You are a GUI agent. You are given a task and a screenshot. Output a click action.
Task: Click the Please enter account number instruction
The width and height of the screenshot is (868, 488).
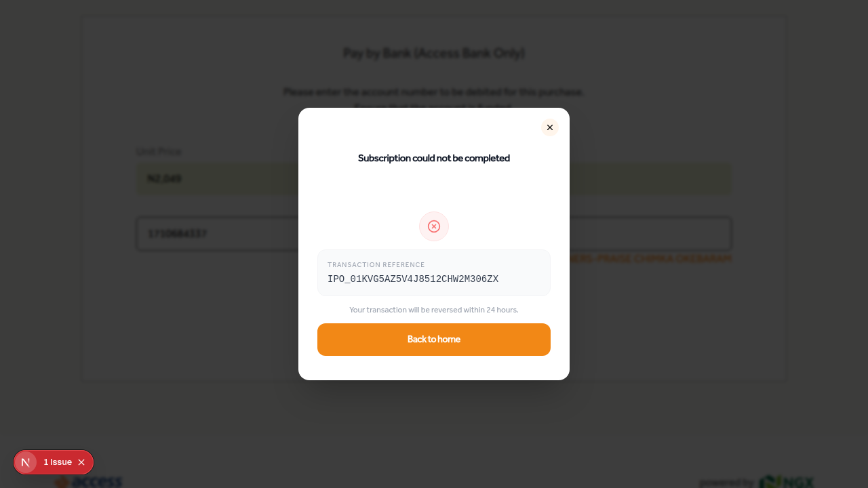pyautogui.click(x=434, y=91)
